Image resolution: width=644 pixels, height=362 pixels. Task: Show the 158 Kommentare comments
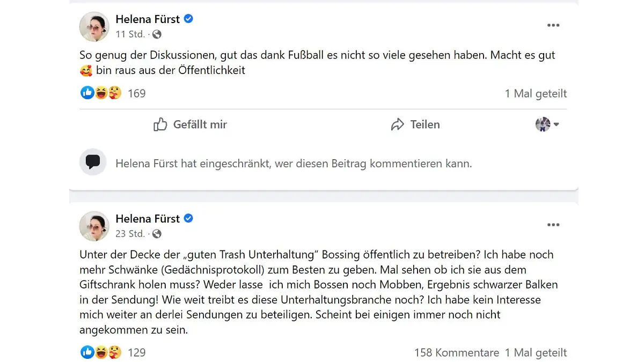pyautogui.click(x=456, y=352)
